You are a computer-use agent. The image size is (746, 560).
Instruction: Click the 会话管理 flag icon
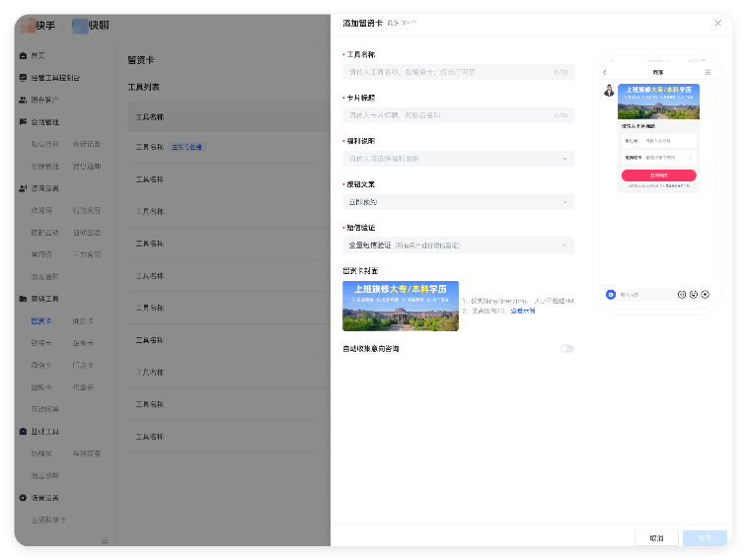tap(23, 121)
